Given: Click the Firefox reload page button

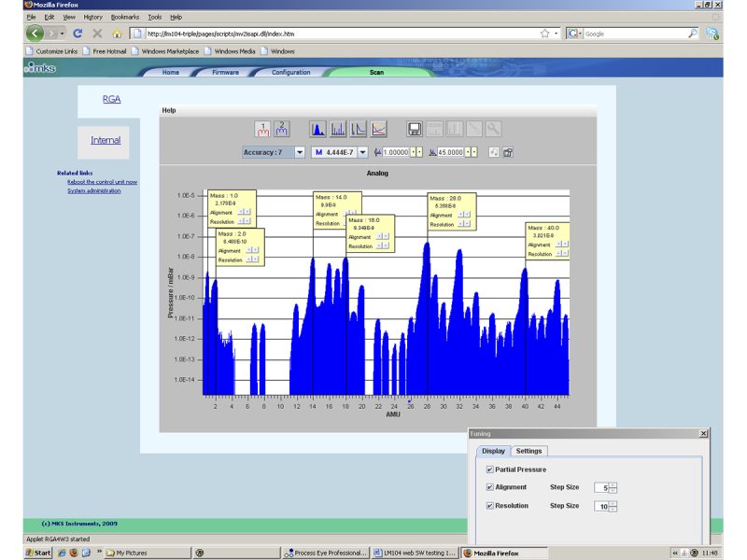Looking at the screenshot, I should [x=78, y=33].
